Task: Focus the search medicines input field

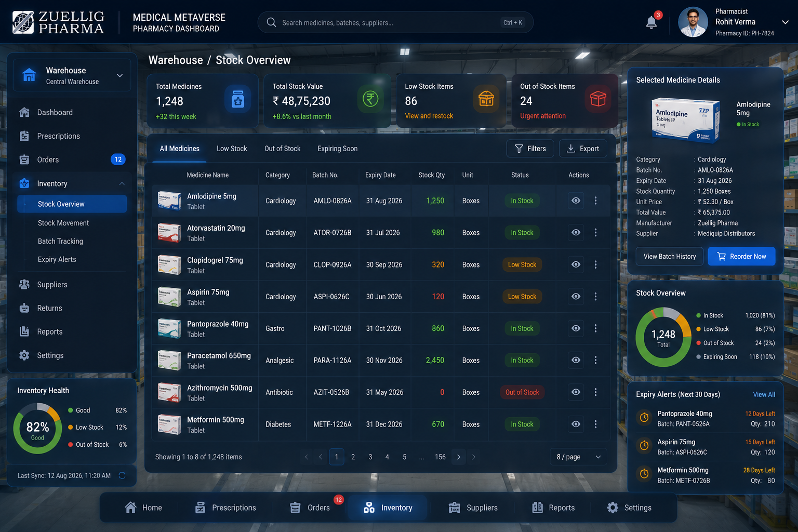Action: click(395, 22)
